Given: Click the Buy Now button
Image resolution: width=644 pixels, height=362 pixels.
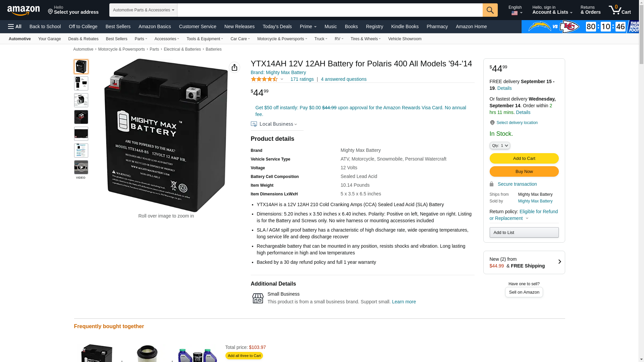Looking at the screenshot, I should pos(524,172).
